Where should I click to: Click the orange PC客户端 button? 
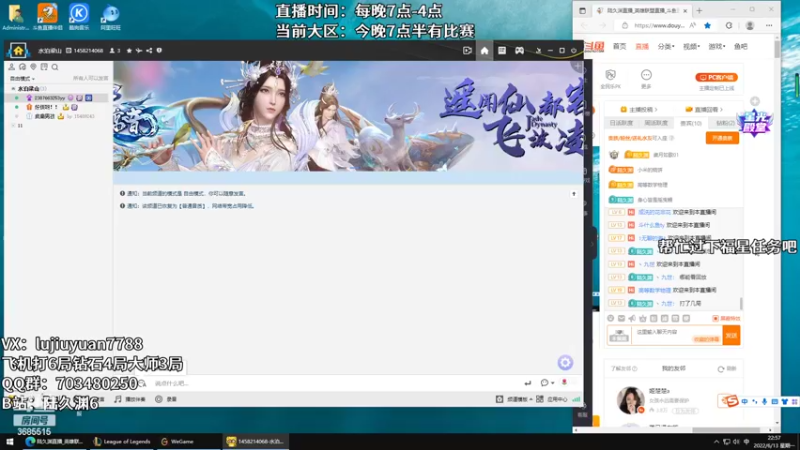coord(716,77)
